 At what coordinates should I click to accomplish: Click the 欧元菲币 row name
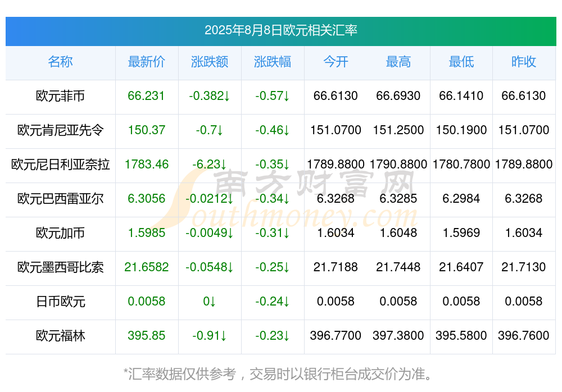click(x=60, y=96)
